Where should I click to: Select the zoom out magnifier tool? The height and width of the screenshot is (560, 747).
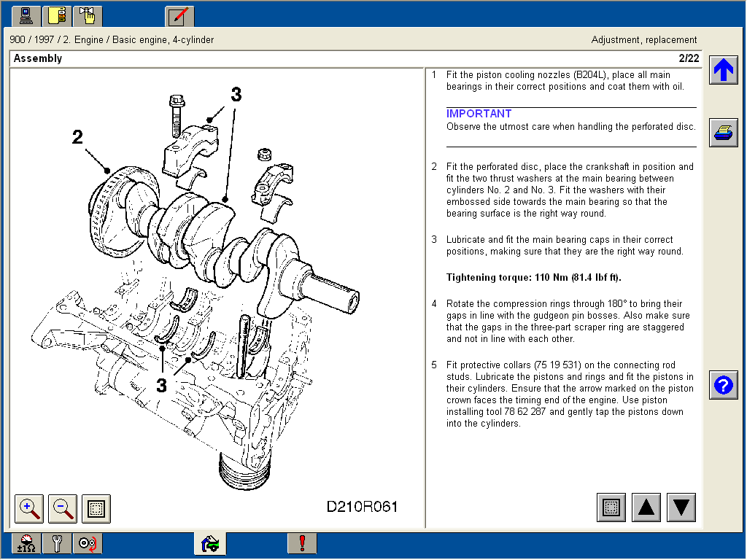click(62, 509)
